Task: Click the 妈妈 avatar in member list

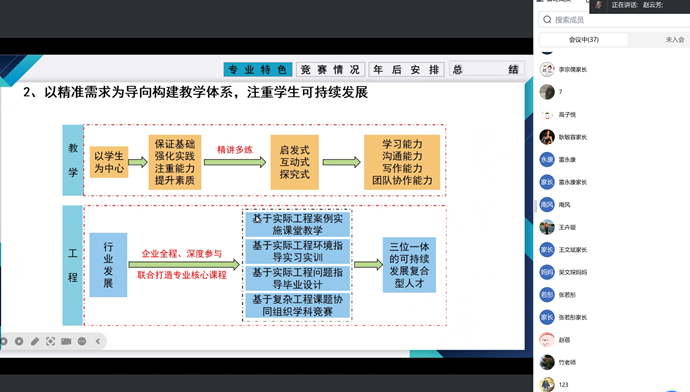Action: (x=547, y=272)
